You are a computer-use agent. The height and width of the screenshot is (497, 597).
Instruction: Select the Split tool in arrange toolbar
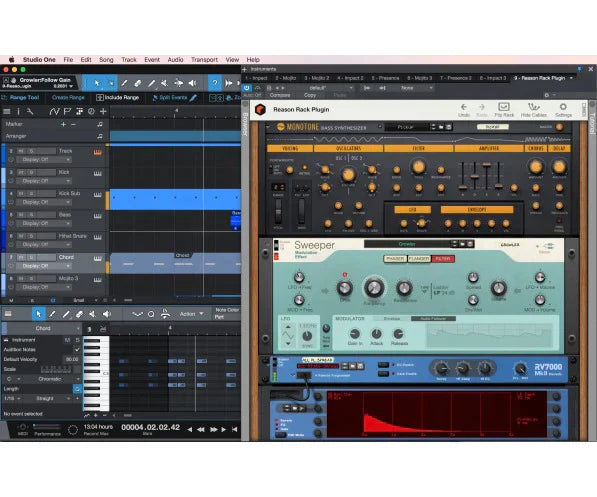124,83
